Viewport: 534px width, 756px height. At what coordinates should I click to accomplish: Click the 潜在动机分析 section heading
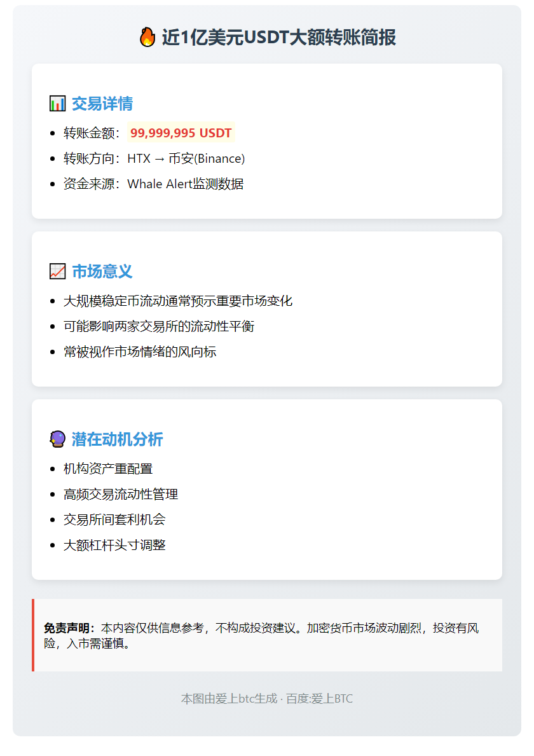(x=118, y=439)
